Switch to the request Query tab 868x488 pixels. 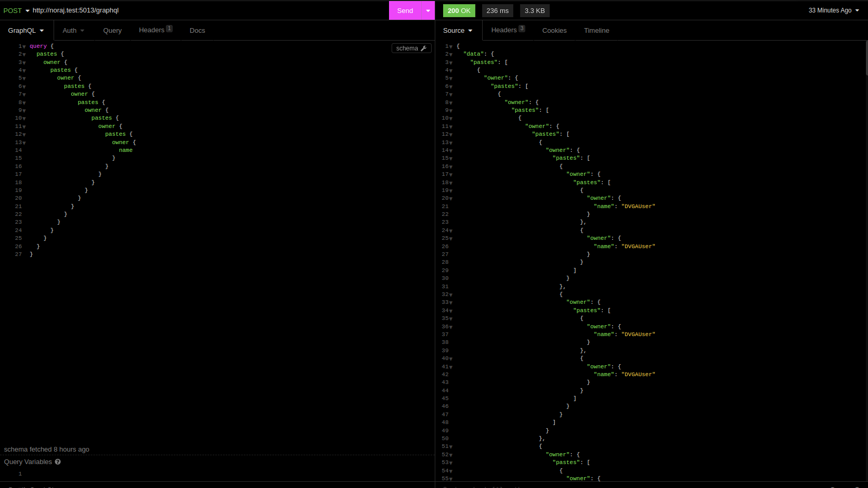coord(112,31)
